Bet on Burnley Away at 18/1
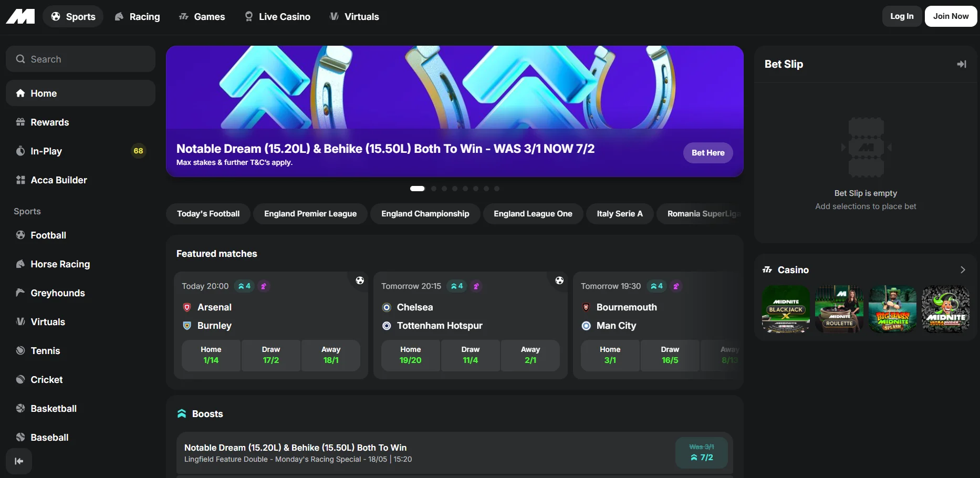Viewport: 980px width, 478px height. 331,356
